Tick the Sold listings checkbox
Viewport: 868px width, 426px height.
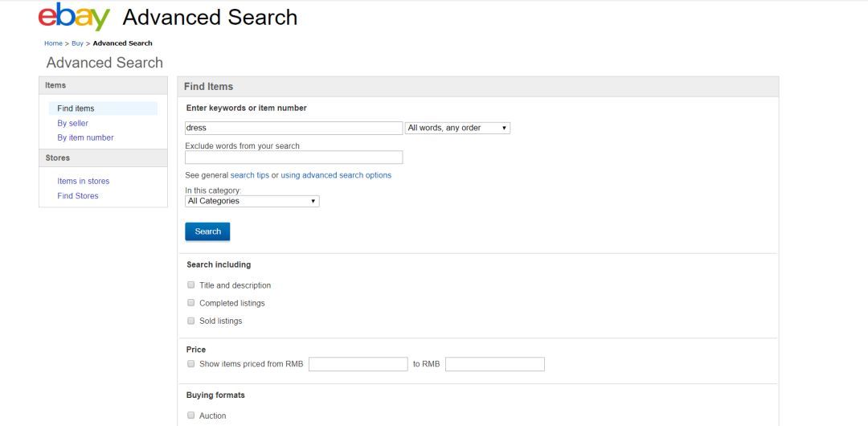pyautogui.click(x=191, y=321)
